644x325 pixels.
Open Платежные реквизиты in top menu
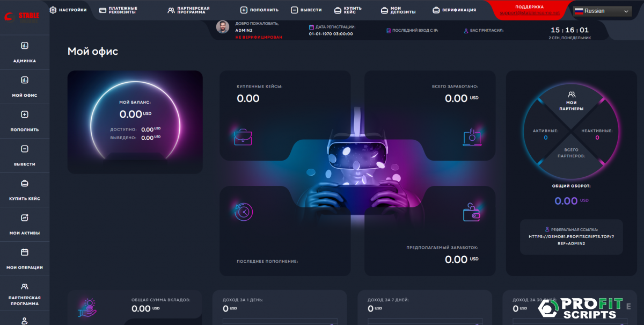[119, 10]
